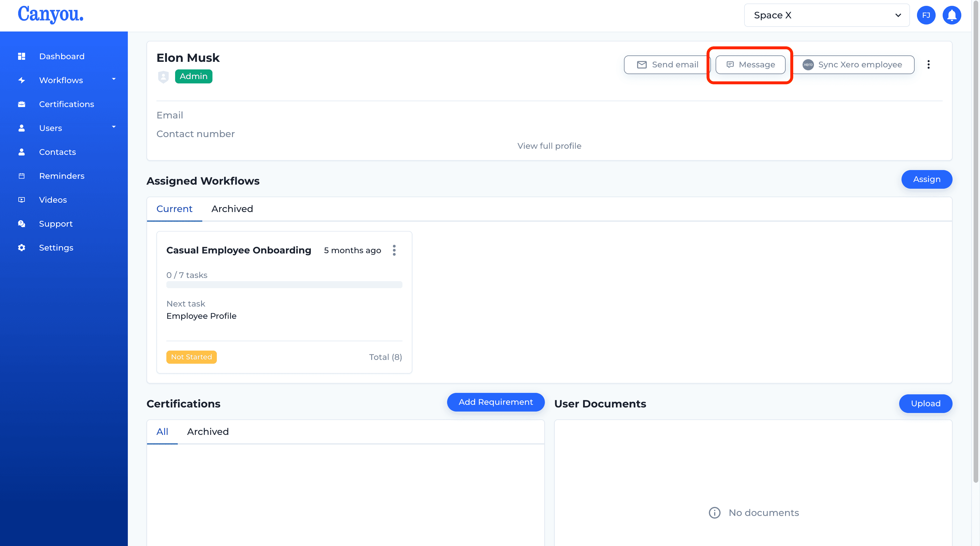Click the onboarding tasks progress bar
This screenshot has height=546, width=980.
coord(284,285)
